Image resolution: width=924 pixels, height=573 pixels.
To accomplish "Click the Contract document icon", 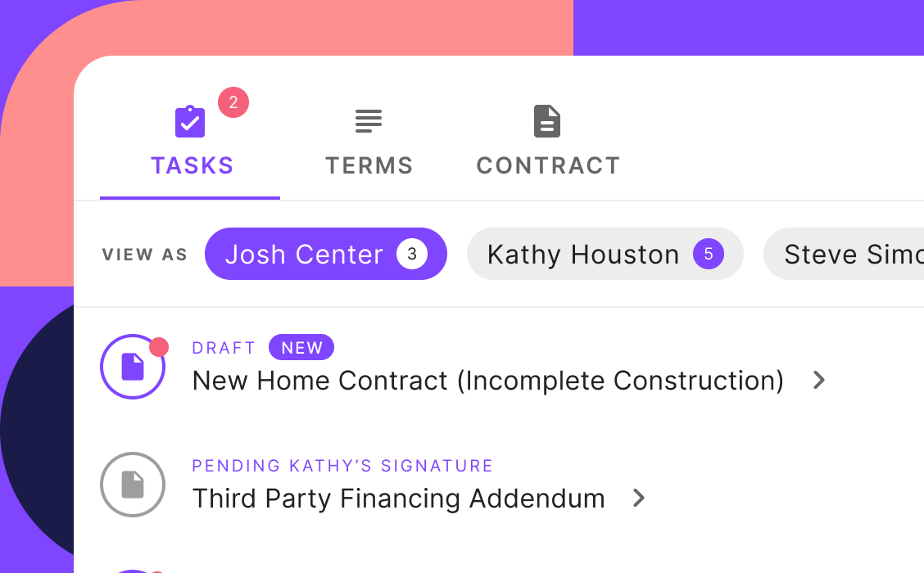I will tap(547, 121).
